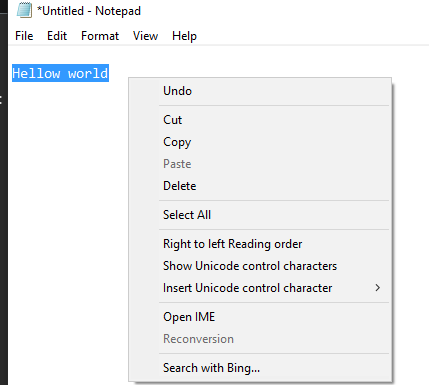Choose Select All in the context menu
Viewport: 429px width, 385px height.
click(x=260, y=215)
